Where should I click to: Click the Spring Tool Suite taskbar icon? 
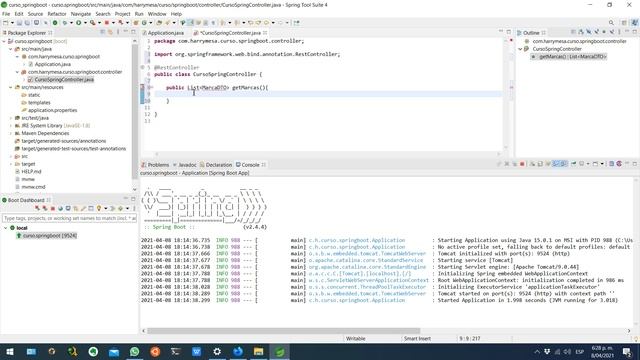[279, 351]
